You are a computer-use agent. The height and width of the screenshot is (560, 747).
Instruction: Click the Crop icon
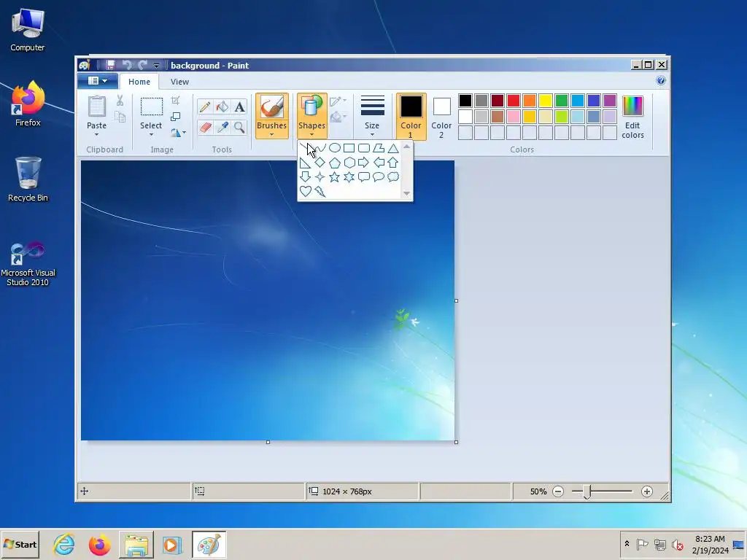tap(175, 101)
